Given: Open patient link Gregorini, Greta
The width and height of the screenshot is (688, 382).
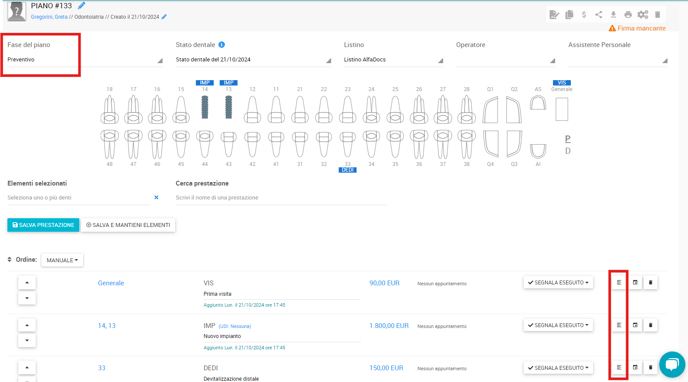Looking at the screenshot, I should pos(49,17).
